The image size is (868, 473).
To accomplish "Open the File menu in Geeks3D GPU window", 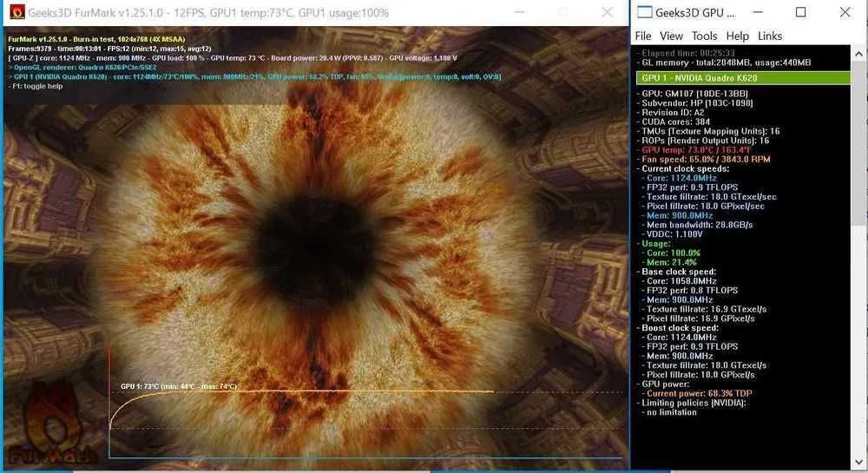I will click(642, 36).
